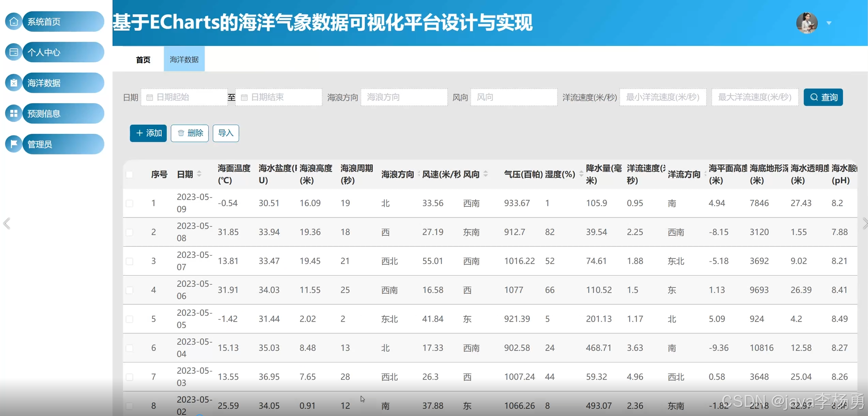Click the 查询 search button

point(823,97)
